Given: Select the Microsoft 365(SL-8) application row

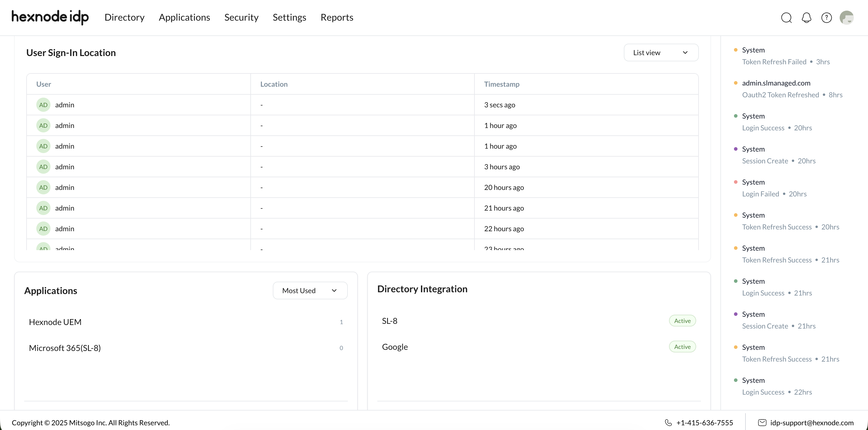Looking at the screenshot, I should coord(186,348).
